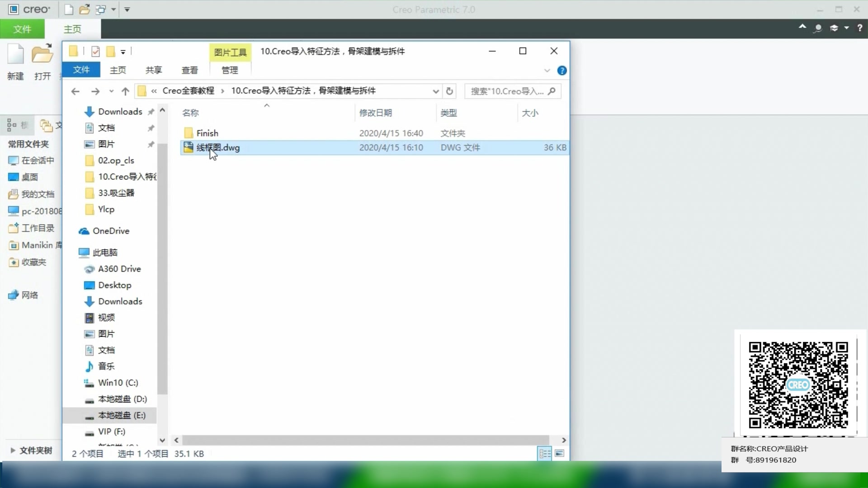868x488 pixels.
Task: Click the Explorer blue help icon
Action: tap(562, 70)
